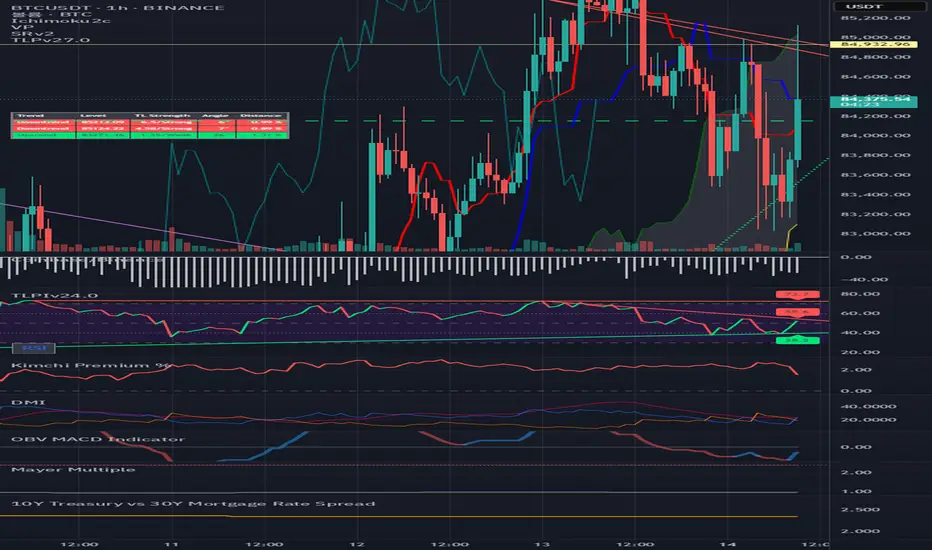This screenshot has width=932, height=550.
Task: Click the yellow 84,932.96 price label
Action: pos(873,45)
